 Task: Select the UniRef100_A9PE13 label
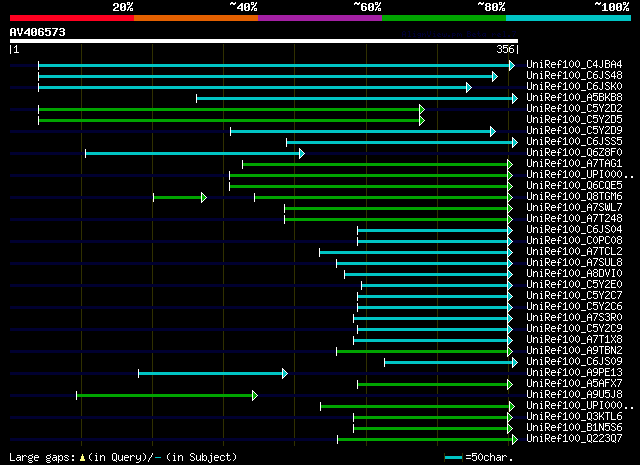574,373
